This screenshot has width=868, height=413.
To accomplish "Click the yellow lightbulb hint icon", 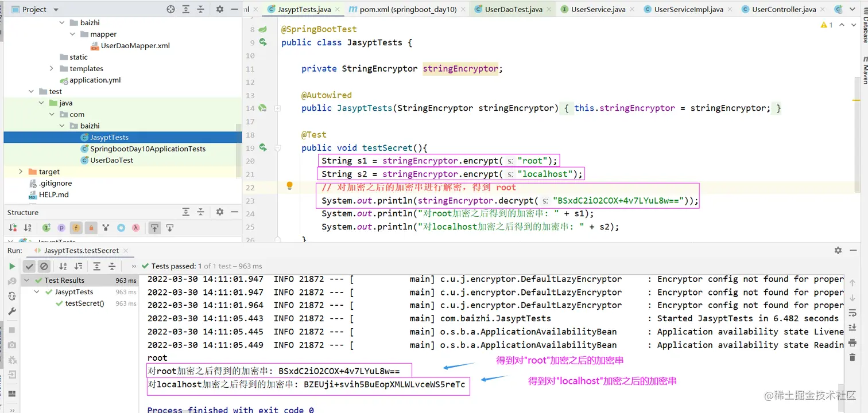I will coord(290,186).
